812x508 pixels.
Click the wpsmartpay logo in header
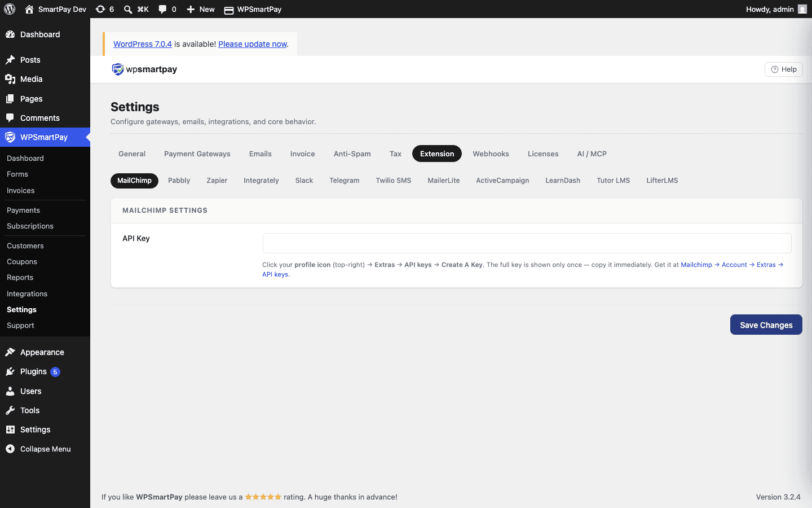[144, 69]
